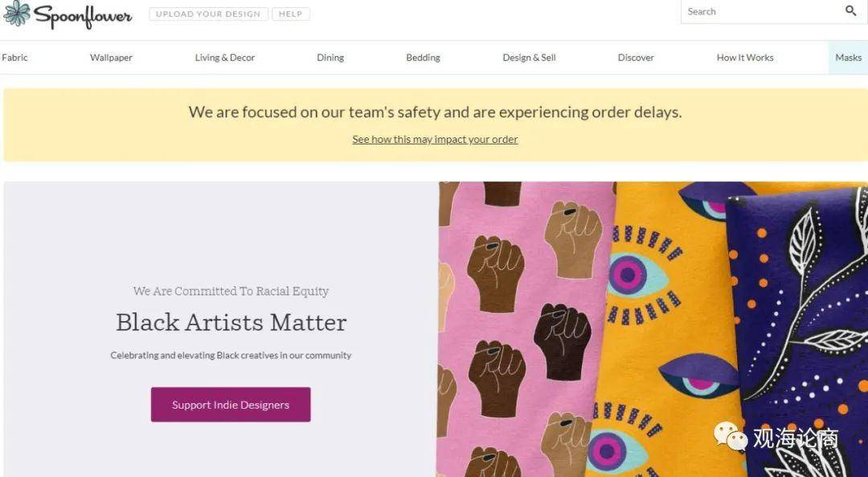This screenshot has width=868, height=477.
Task: Click the magnifying glass search icon
Action: [851, 11]
